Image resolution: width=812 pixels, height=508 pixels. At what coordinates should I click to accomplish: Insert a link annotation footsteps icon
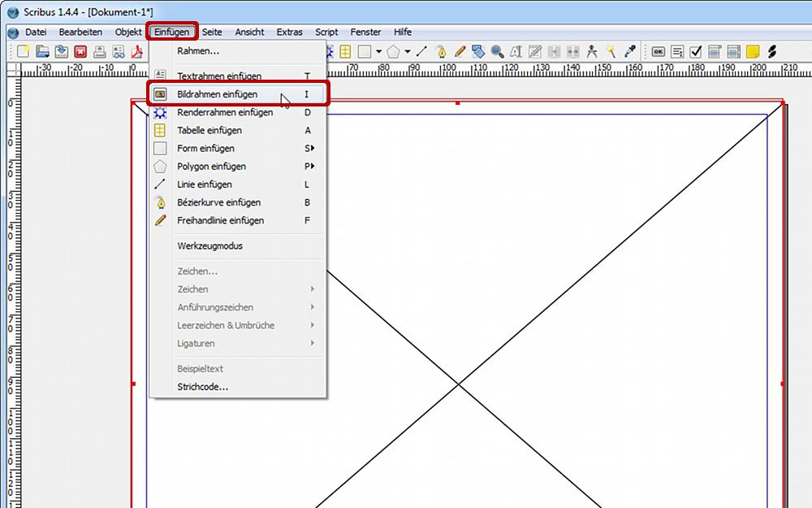click(772, 51)
